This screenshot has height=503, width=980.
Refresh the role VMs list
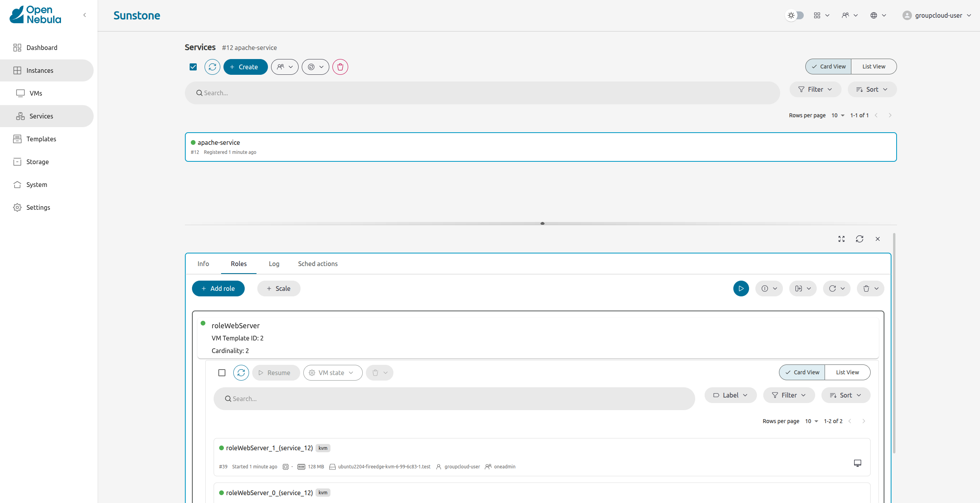pos(241,373)
